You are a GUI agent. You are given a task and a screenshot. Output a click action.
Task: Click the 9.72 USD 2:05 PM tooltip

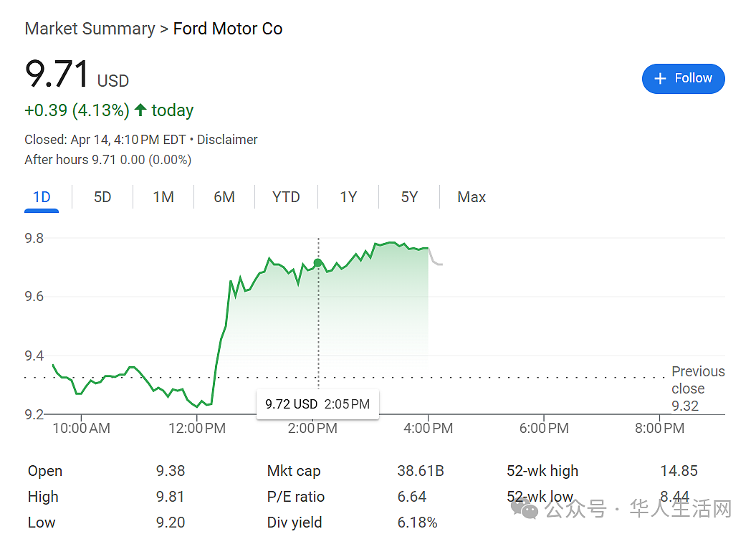click(x=317, y=404)
